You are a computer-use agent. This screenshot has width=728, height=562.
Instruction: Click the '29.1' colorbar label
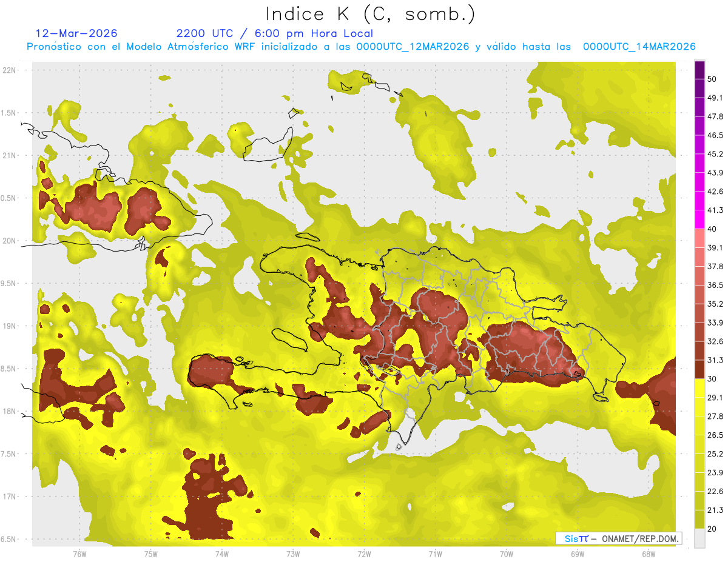point(715,397)
